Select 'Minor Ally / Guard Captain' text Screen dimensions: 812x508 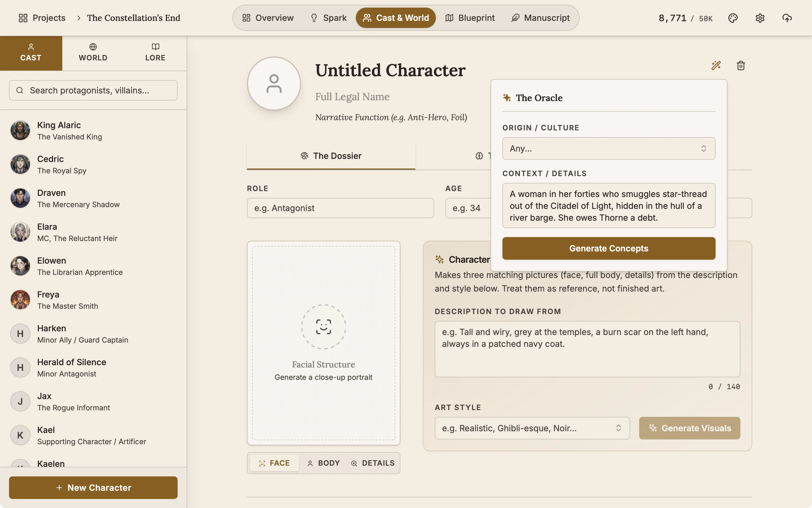(83, 340)
